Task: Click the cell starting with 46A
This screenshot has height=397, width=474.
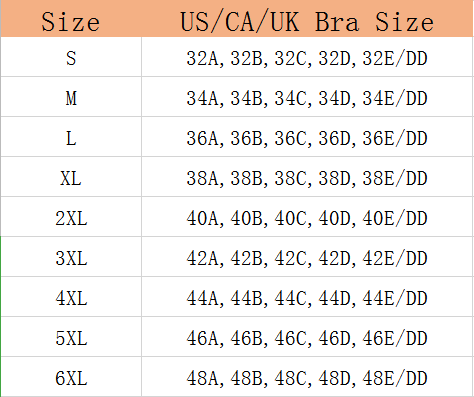Action: pyautogui.click(x=307, y=337)
